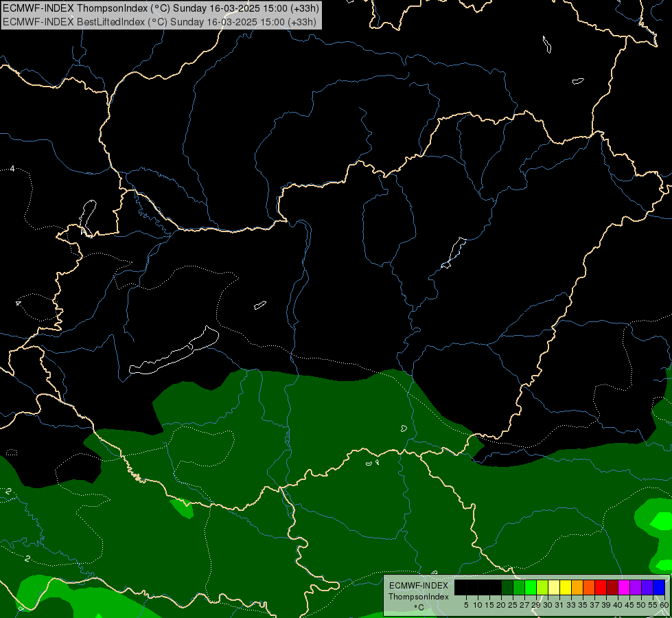Click legend scale value '33'
This screenshot has width=672, height=618.
click(x=571, y=605)
